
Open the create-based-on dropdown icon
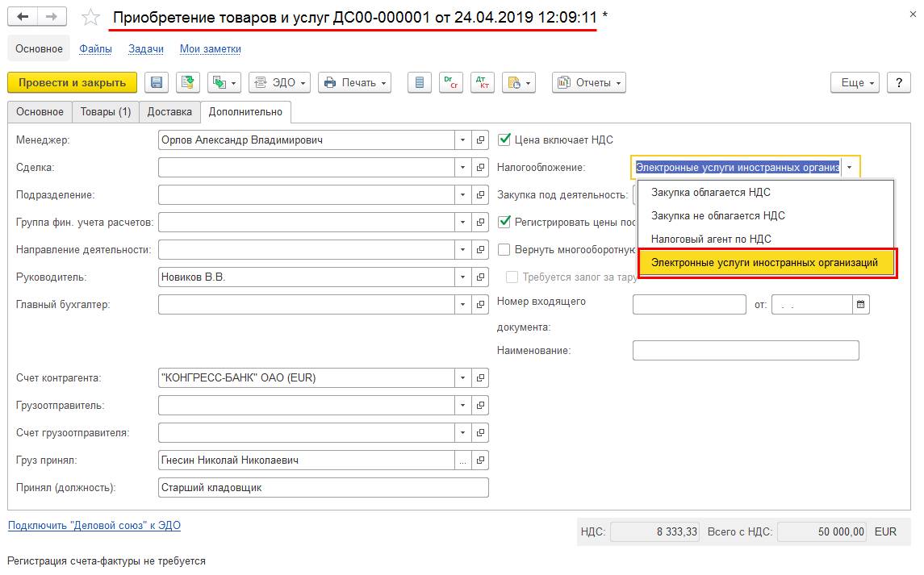pos(224,82)
